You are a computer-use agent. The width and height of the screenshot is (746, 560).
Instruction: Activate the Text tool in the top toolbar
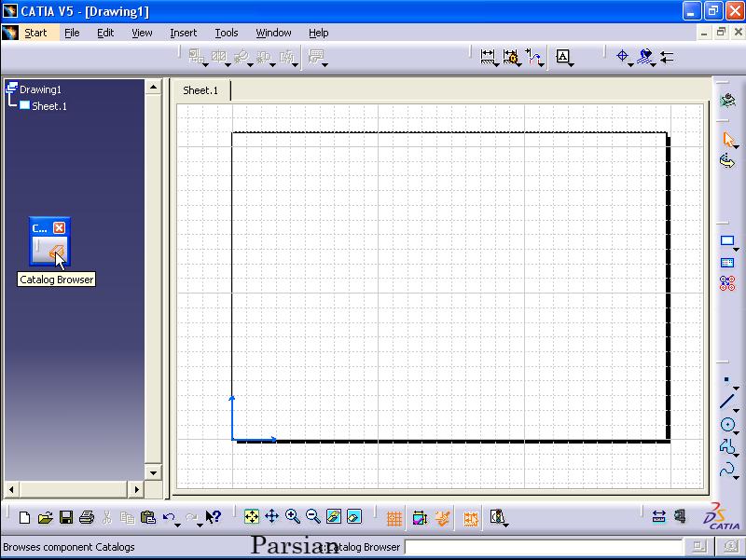click(x=563, y=57)
